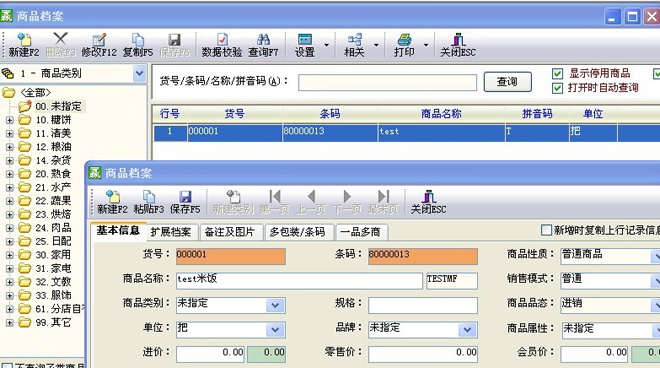660x368 pixels.
Task: Open the 1 - 商品类别 combo dropdown
Action: tap(139, 74)
